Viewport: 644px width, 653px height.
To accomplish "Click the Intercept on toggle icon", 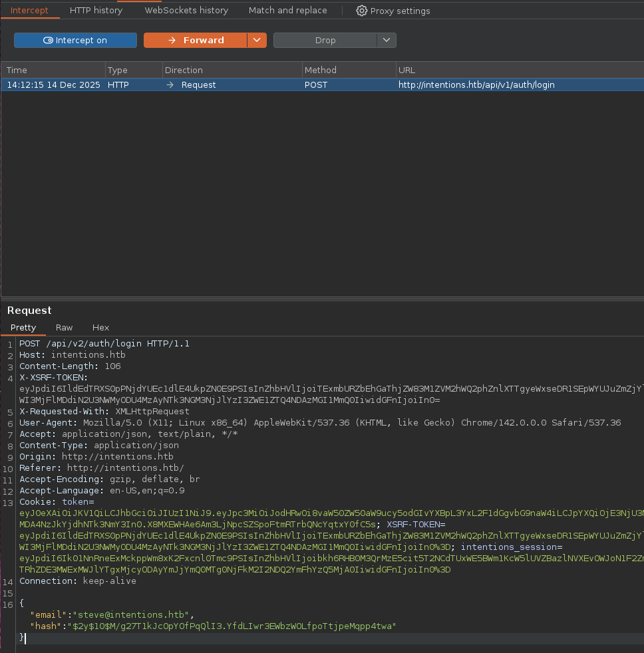I will pos(49,41).
